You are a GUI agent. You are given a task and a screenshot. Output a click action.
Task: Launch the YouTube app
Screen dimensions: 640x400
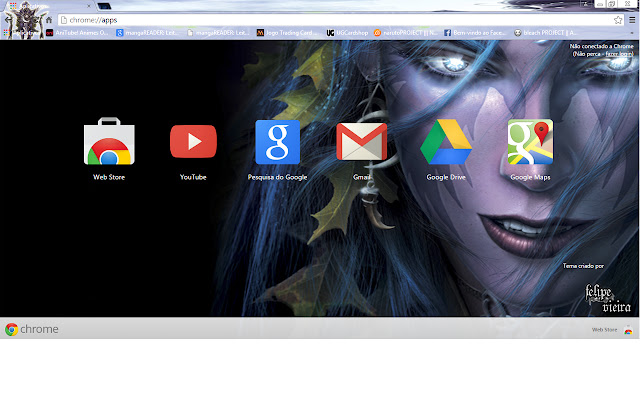[193, 141]
